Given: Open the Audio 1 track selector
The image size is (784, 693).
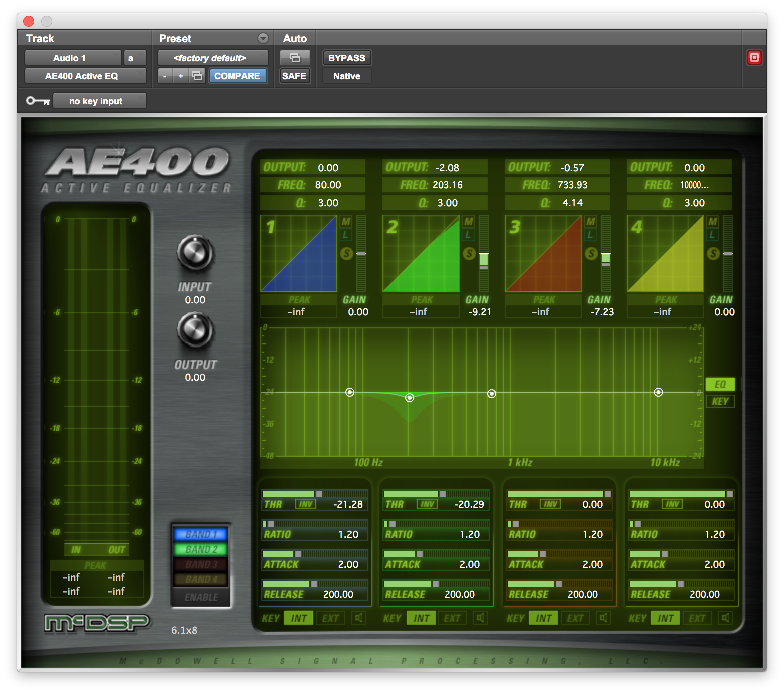Looking at the screenshot, I should tap(73, 58).
